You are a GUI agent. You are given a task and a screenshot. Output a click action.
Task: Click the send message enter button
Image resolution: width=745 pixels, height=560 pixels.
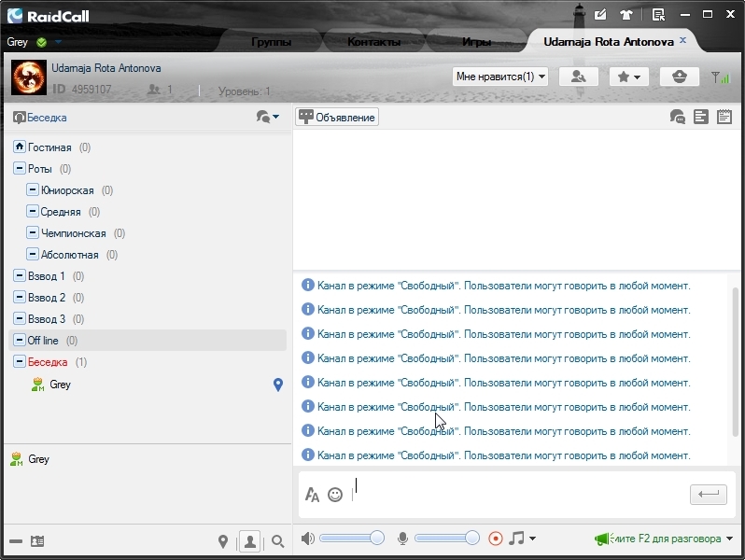(708, 495)
